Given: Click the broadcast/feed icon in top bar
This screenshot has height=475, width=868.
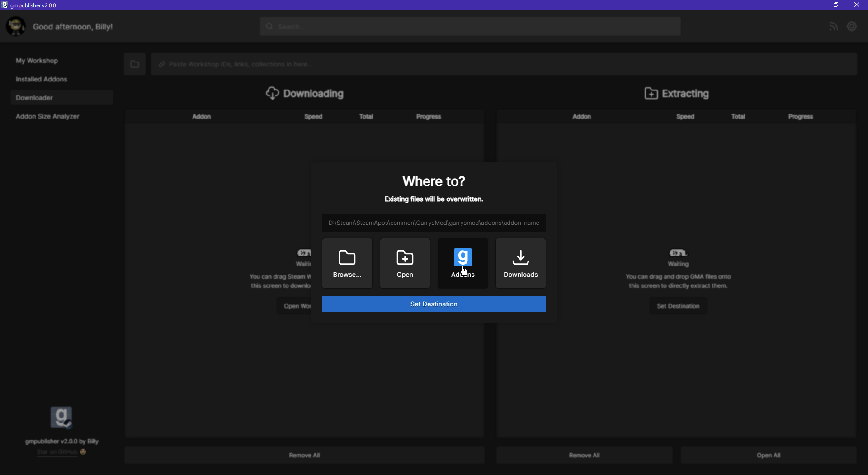Looking at the screenshot, I should click(x=833, y=26).
